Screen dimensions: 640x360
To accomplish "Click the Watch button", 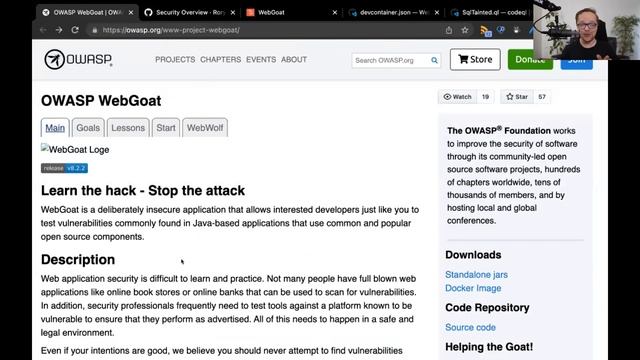I will (x=457, y=97).
